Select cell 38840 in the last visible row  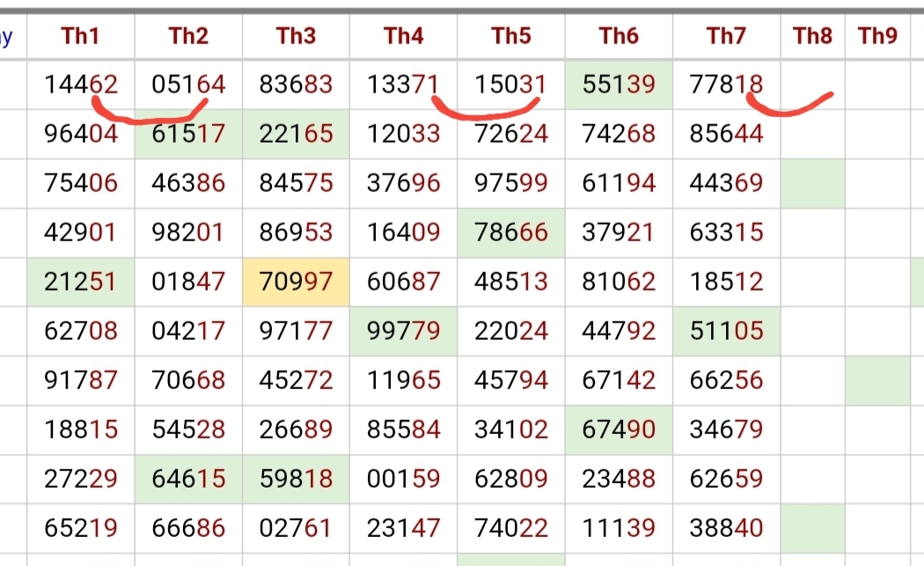727,527
